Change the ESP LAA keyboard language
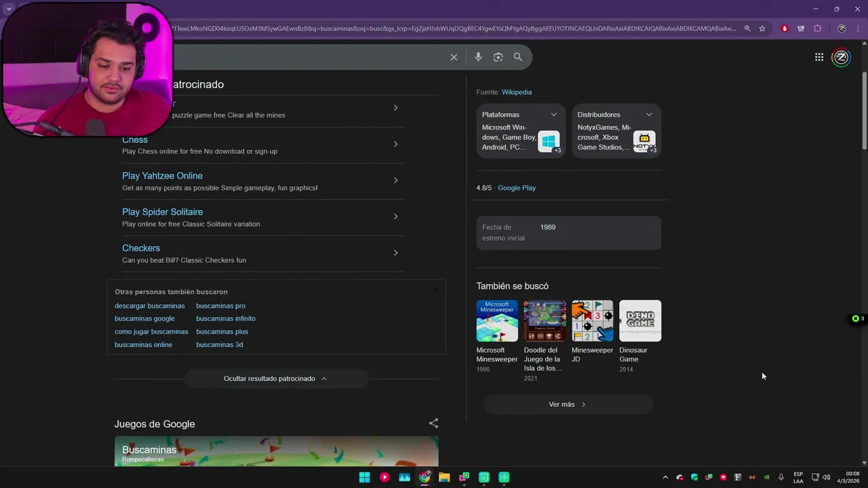 (798, 477)
